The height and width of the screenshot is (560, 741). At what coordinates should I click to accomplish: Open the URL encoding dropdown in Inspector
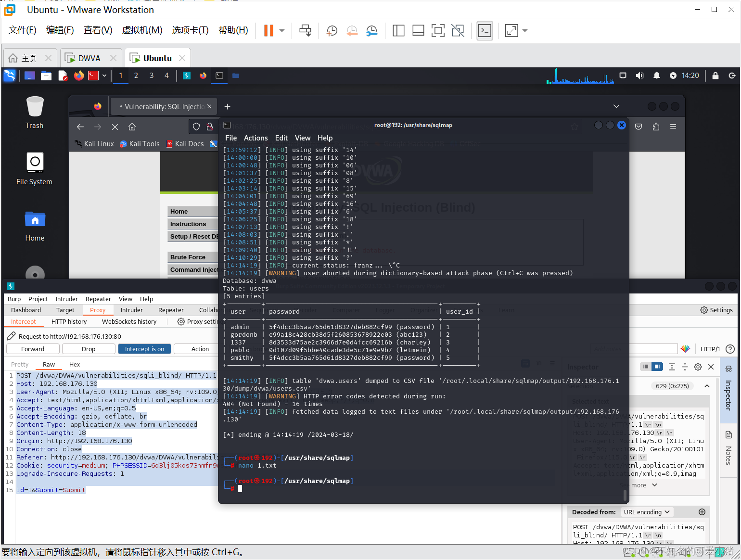(x=647, y=512)
